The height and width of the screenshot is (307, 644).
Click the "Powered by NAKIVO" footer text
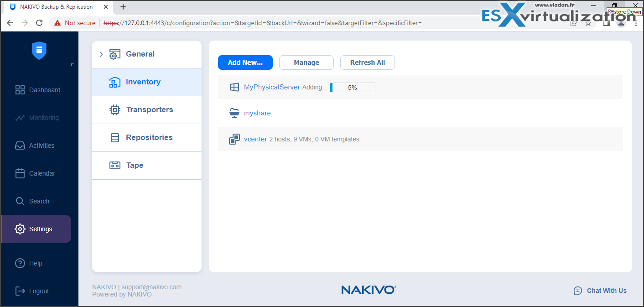pos(122,294)
